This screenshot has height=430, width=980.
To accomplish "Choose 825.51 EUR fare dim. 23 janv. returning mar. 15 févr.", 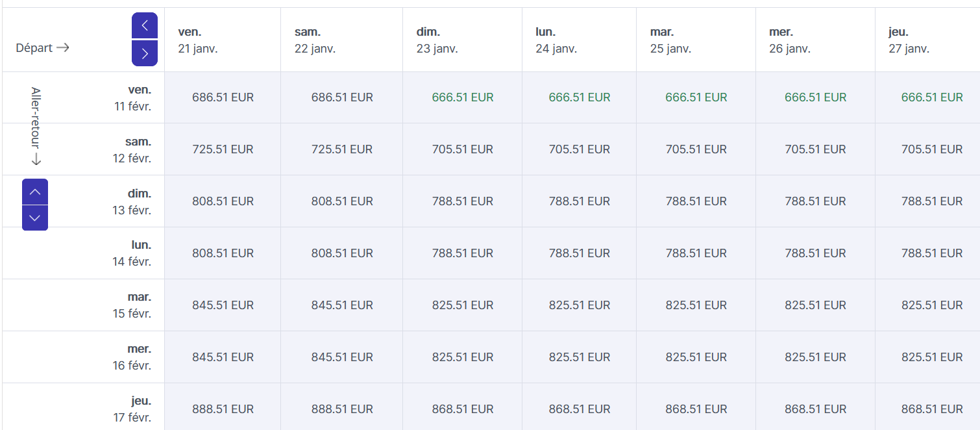I will 463,305.
